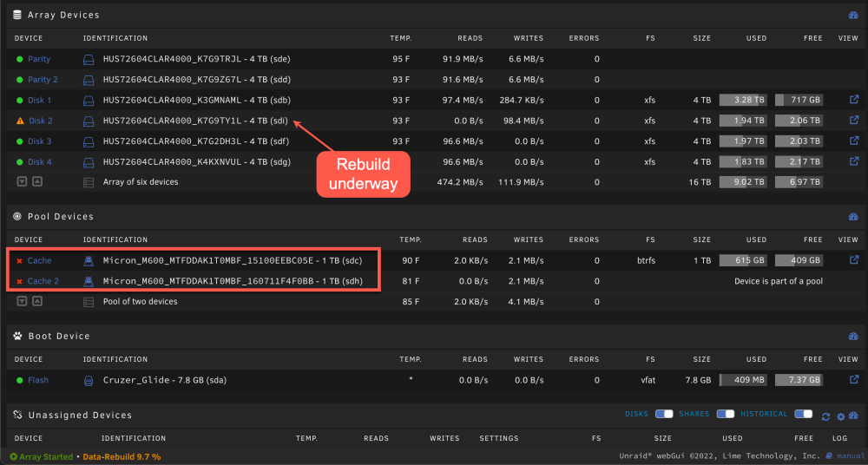
Task: Click the Disk 2 orange warning status icon
Action: tap(19, 121)
